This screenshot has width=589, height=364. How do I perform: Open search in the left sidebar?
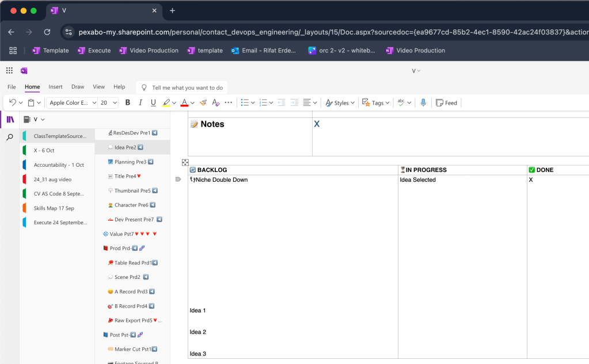tap(10, 137)
